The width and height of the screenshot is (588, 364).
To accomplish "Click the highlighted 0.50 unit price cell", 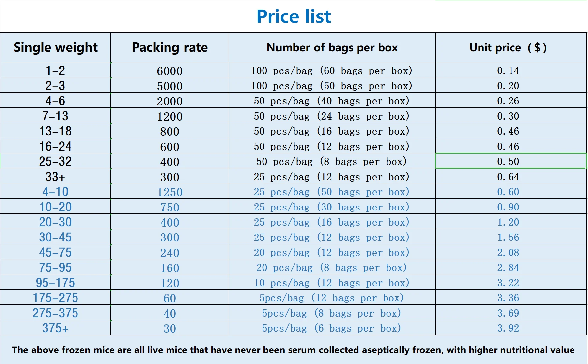I will (x=508, y=161).
